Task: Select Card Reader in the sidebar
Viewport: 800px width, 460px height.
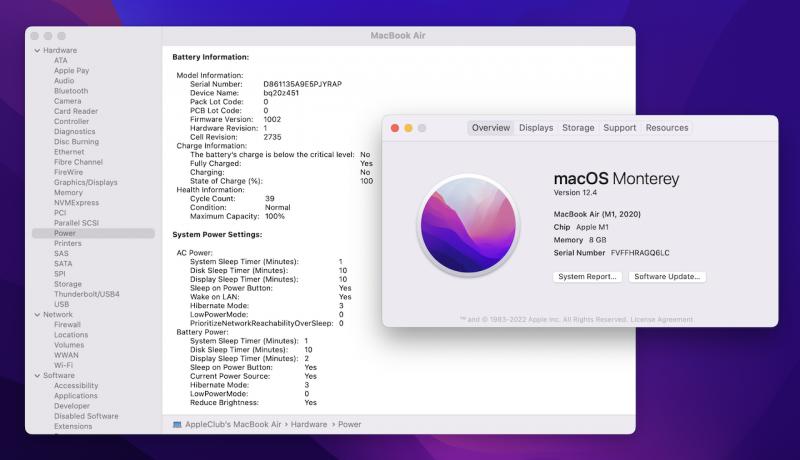Action: pyautogui.click(x=76, y=111)
